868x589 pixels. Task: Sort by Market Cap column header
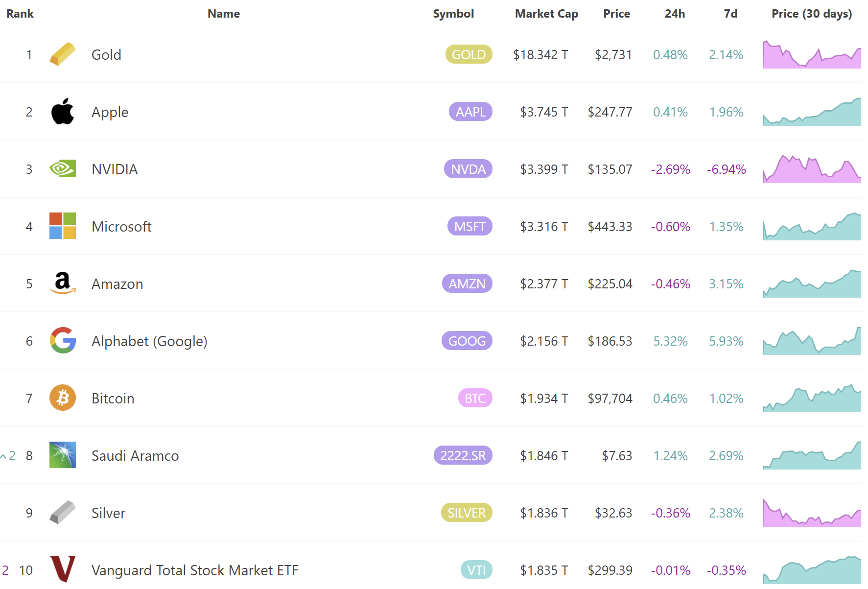(546, 14)
